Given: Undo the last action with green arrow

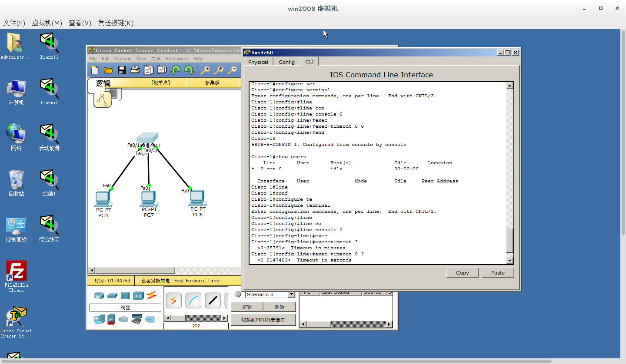Looking at the screenshot, I should [176, 70].
